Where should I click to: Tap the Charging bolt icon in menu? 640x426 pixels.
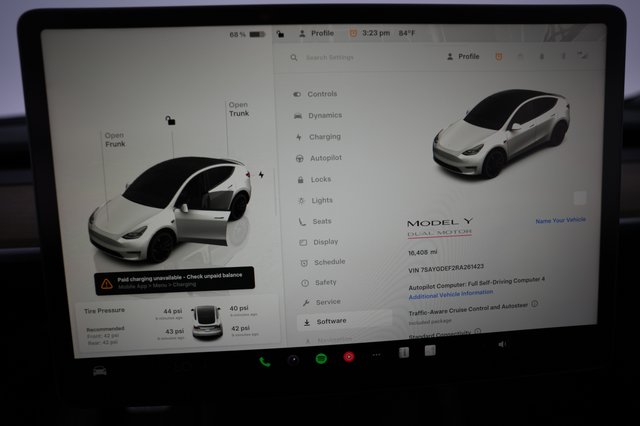point(299,137)
